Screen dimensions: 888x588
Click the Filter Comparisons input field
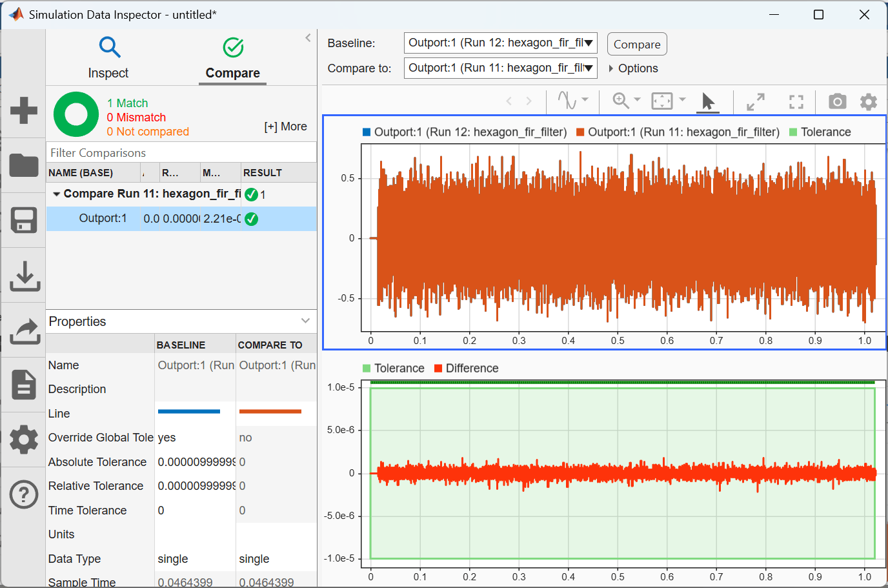pos(181,153)
